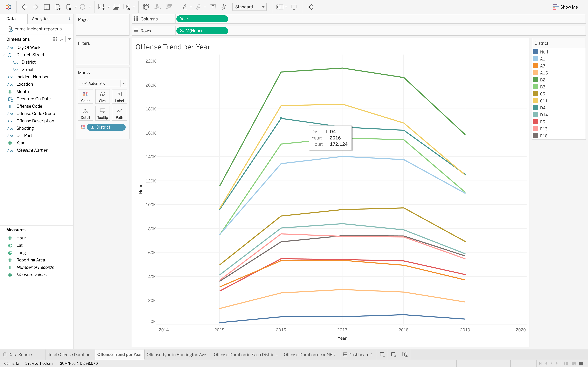Click the Share workbook icon
Image resolution: width=588 pixels, height=367 pixels.
click(x=310, y=7)
